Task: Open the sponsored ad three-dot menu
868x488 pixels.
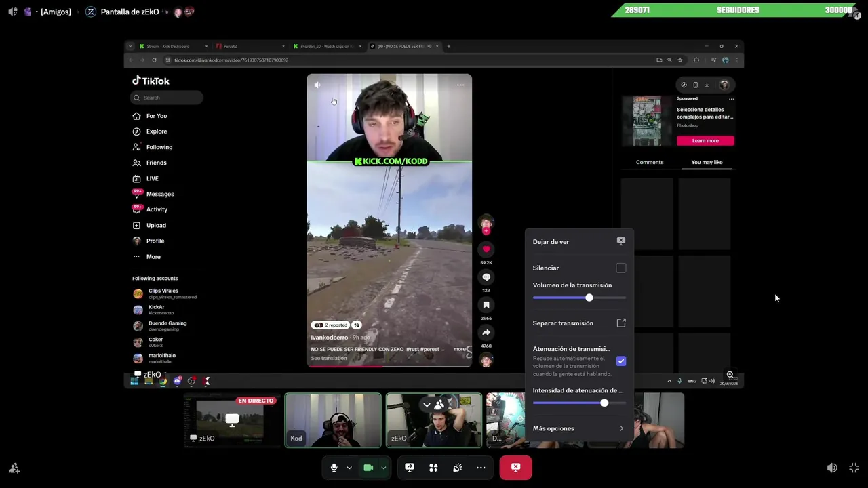Action: click(731, 99)
